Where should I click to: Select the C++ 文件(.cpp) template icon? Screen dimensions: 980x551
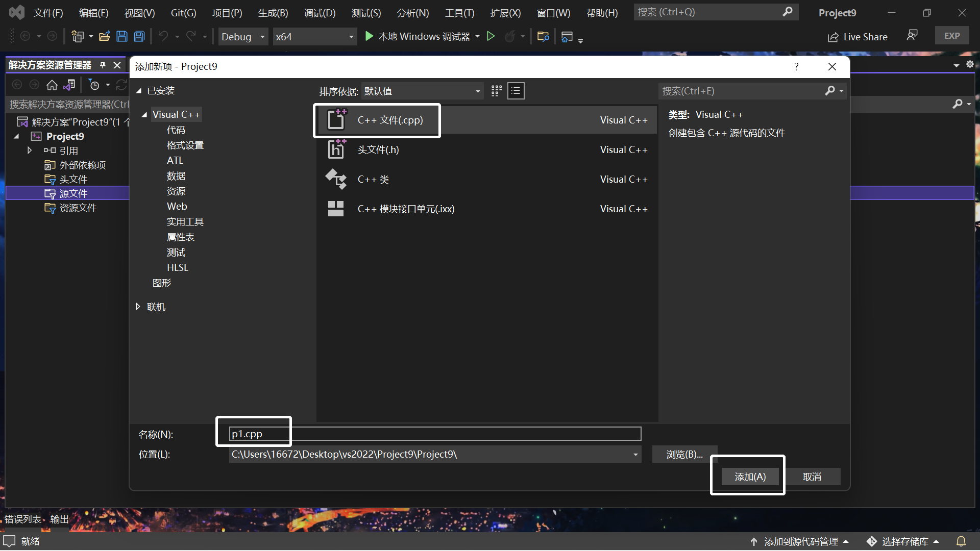(336, 120)
